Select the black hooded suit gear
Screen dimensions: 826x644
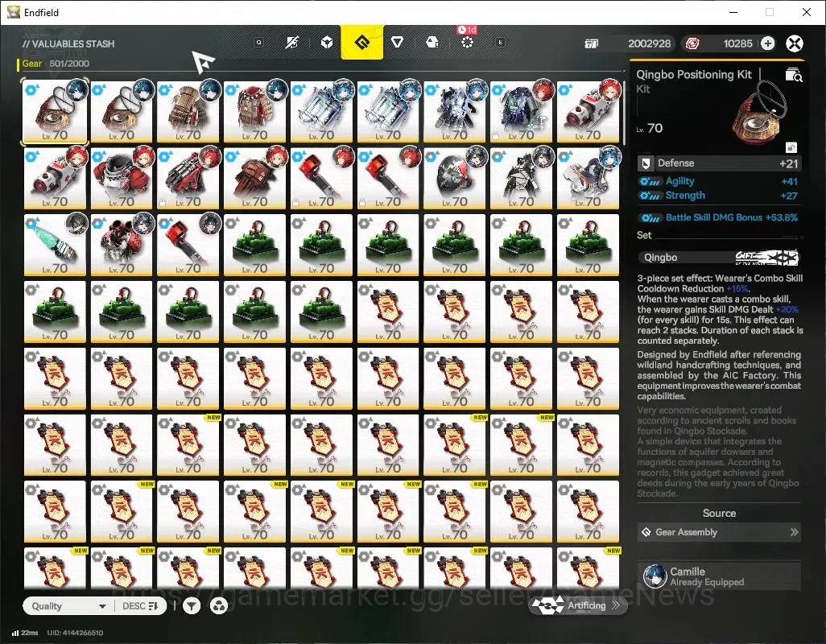pyautogui.click(x=522, y=178)
